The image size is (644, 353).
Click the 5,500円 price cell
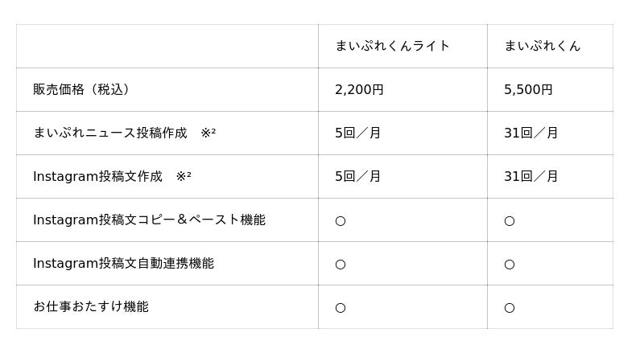(x=528, y=89)
